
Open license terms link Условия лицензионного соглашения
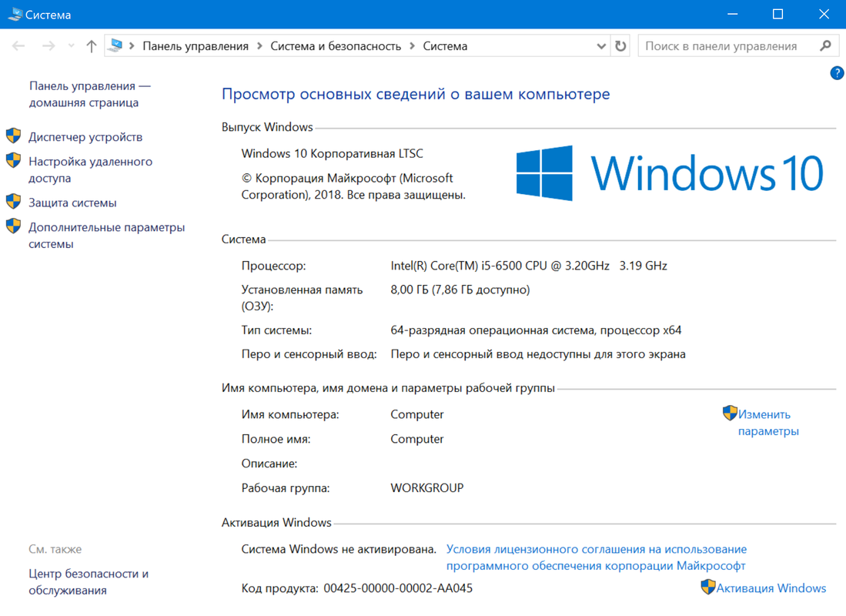click(596, 557)
